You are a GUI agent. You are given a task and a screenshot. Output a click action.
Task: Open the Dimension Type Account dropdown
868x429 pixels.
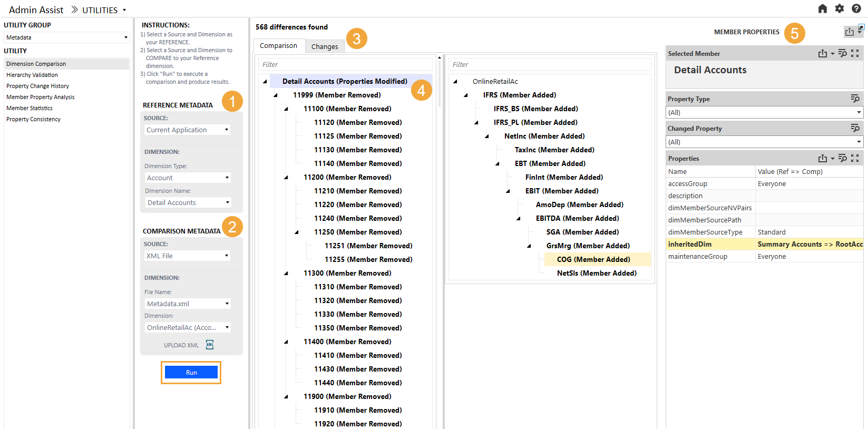pos(188,178)
